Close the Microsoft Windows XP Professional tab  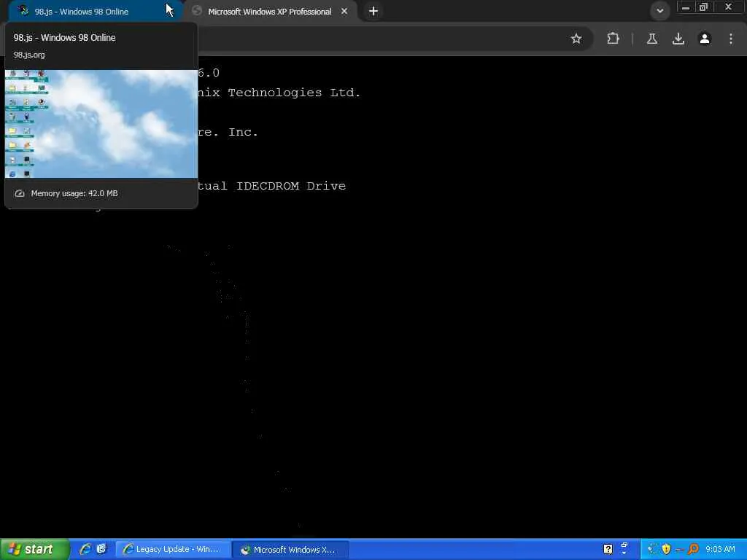pos(344,12)
